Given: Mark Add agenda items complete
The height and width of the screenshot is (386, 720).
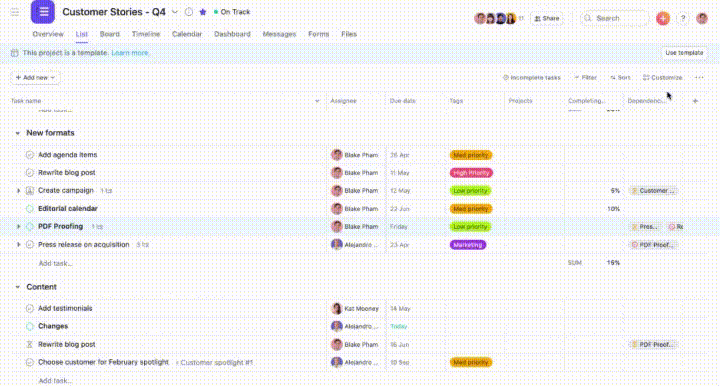Looking at the screenshot, I should tap(29, 155).
